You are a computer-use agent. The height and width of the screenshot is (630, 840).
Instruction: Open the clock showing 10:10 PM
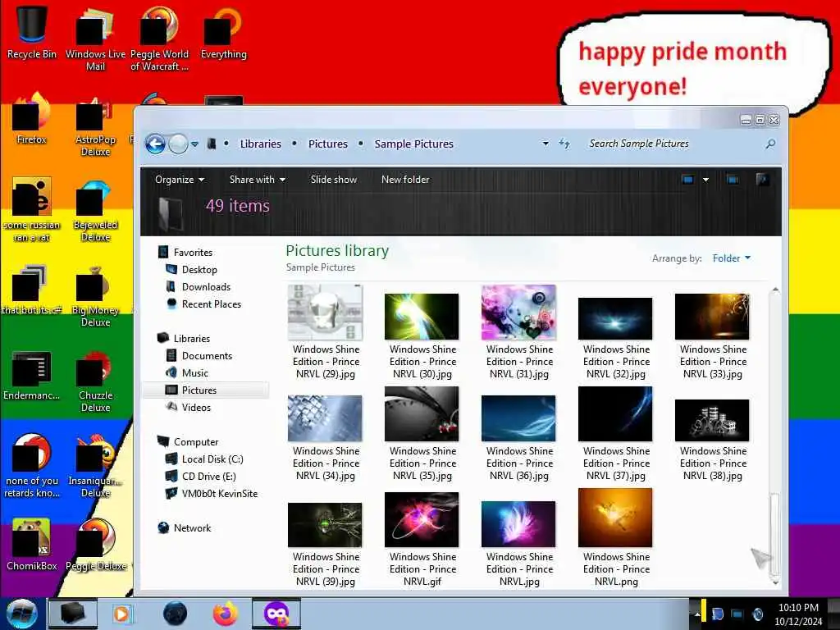point(798,614)
